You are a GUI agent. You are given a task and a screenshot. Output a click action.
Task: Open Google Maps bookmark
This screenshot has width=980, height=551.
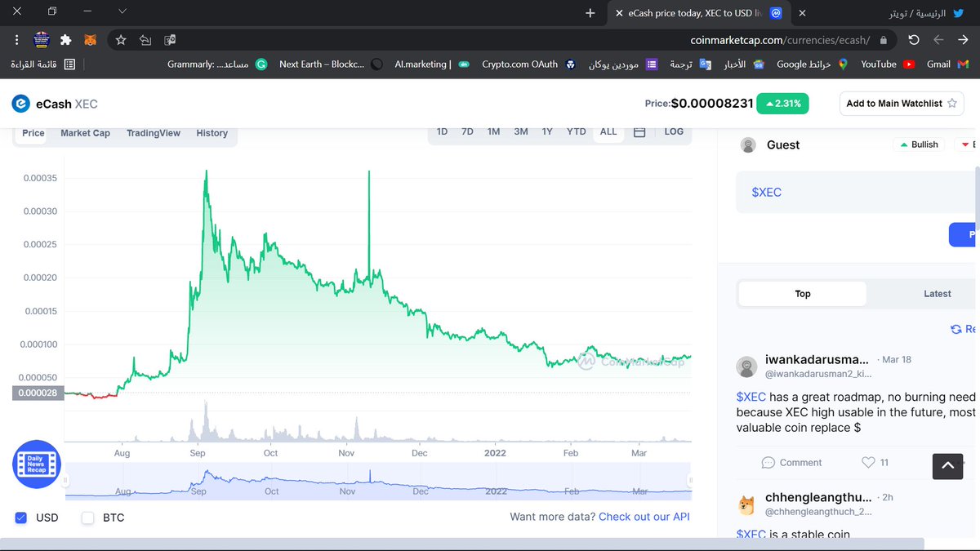[812, 64]
